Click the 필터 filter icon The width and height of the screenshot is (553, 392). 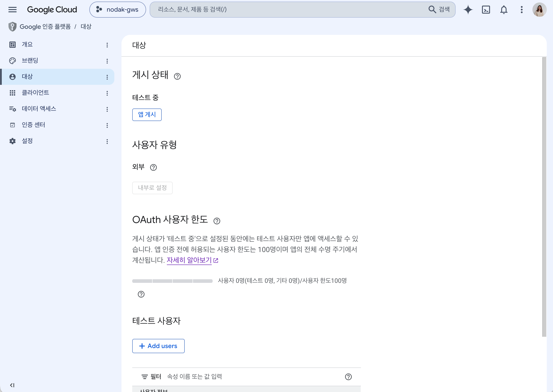coord(145,377)
